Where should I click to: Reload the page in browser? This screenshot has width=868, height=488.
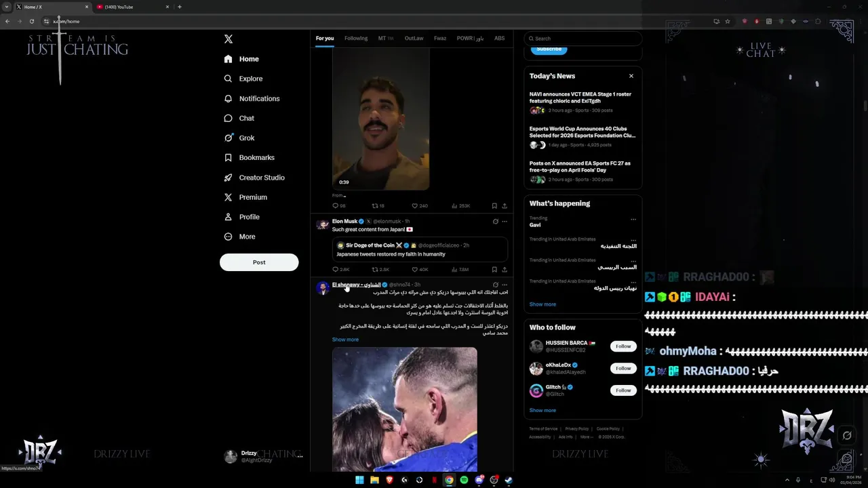click(x=32, y=21)
